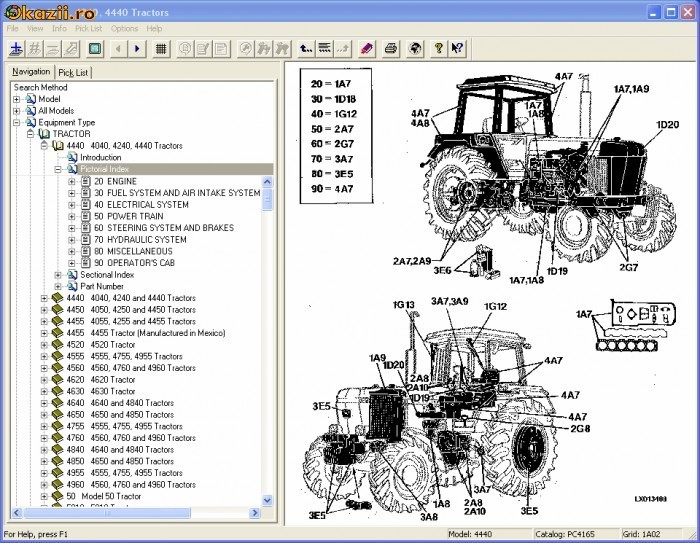Screen dimensions: 700x543
Task: Click the page icon beside 70 HYDRAULIC SYSTEM
Action: (86, 239)
